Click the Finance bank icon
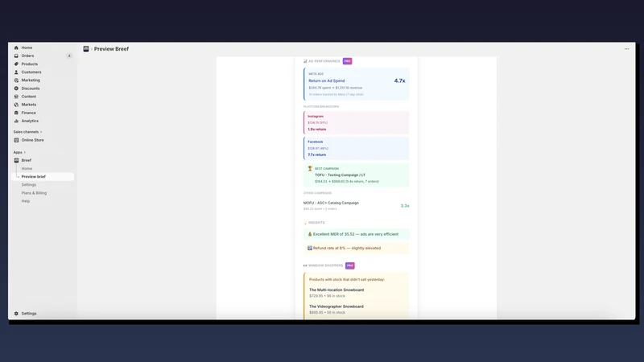 (16, 113)
